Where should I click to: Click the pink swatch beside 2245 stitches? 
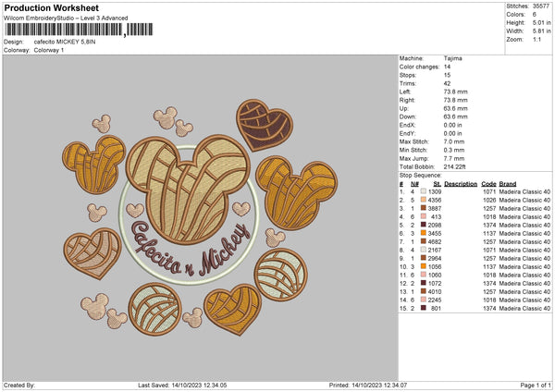(424, 300)
